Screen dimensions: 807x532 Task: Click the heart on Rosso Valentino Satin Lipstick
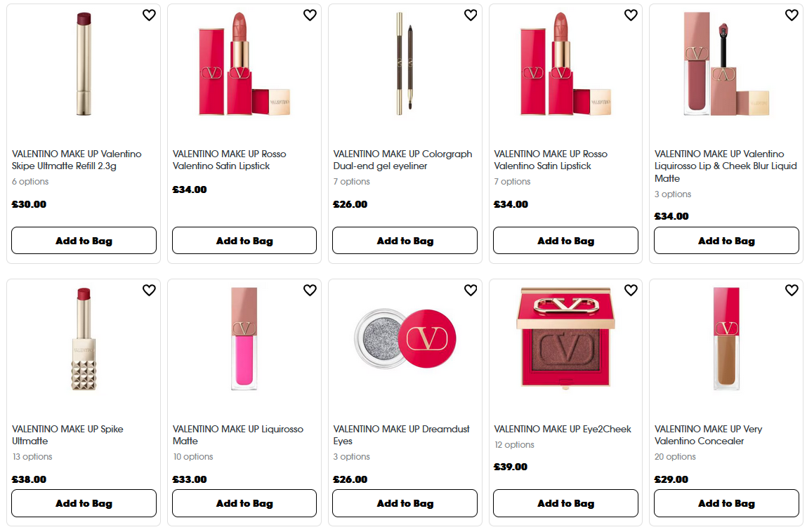click(310, 15)
